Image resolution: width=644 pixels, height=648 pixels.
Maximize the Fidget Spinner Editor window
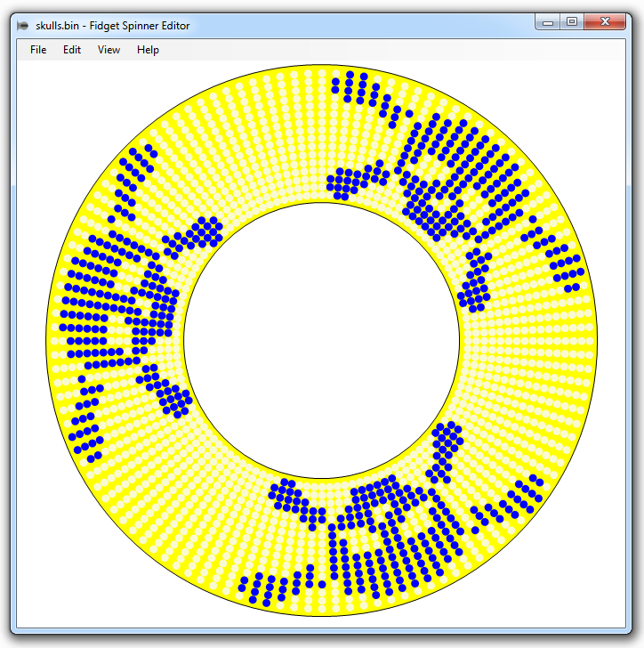(x=572, y=22)
